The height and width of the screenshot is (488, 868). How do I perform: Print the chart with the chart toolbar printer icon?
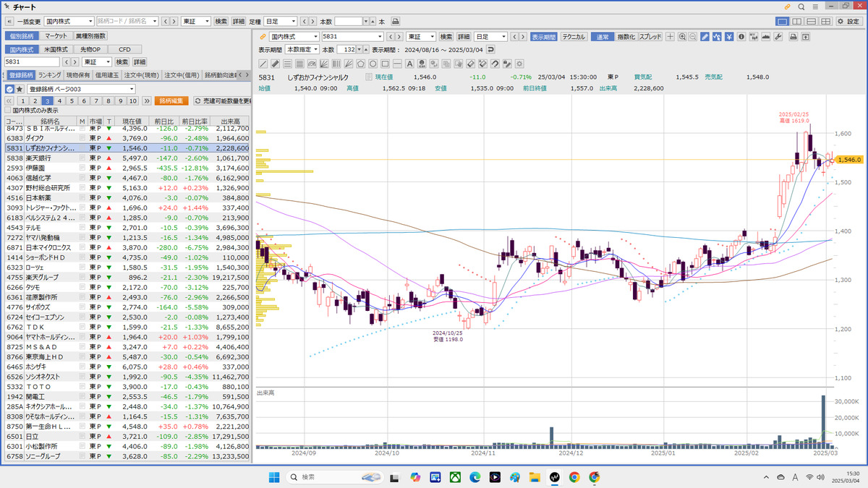click(x=793, y=36)
